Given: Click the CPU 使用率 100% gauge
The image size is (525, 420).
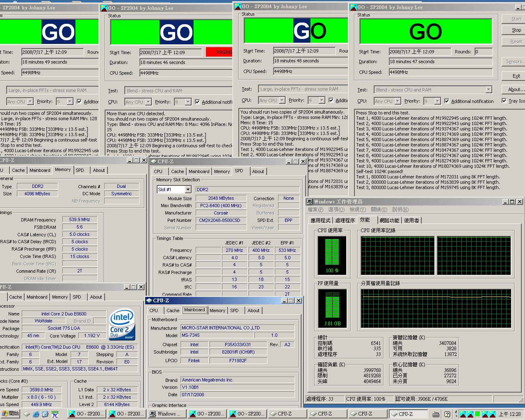Looking at the screenshot, I should (332, 256).
